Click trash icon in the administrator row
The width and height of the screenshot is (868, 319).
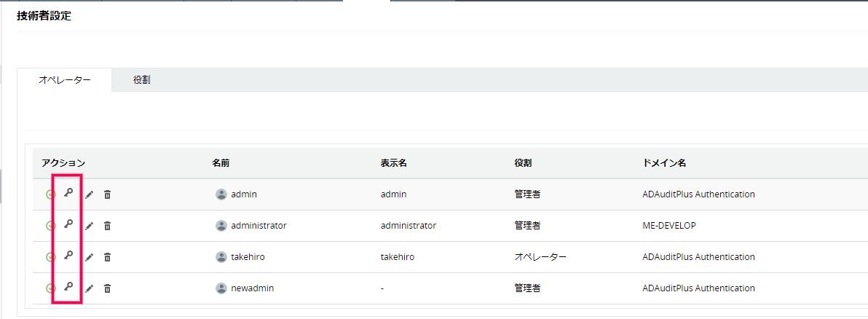(x=107, y=226)
